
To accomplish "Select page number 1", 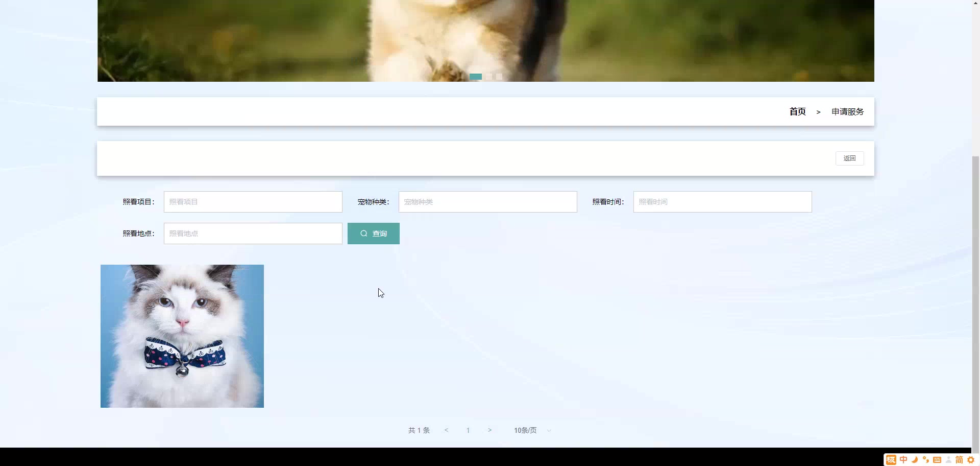I will point(468,430).
